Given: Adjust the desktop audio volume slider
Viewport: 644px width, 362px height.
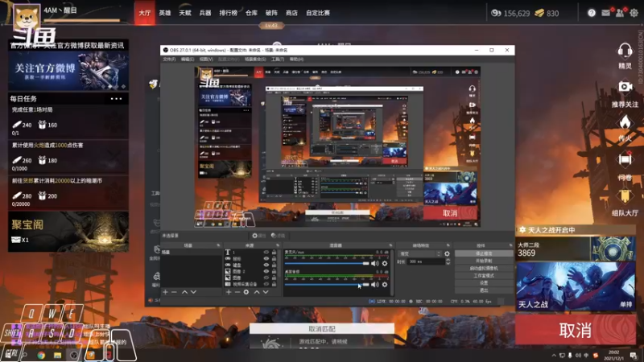Looking at the screenshot, I should 327,285.
